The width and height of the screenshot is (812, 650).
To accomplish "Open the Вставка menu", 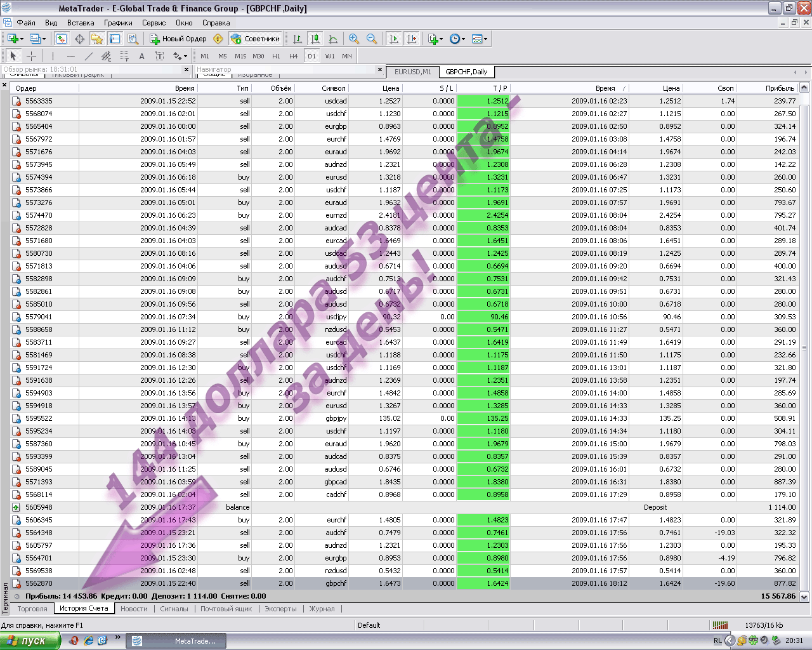I will [x=81, y=23].
